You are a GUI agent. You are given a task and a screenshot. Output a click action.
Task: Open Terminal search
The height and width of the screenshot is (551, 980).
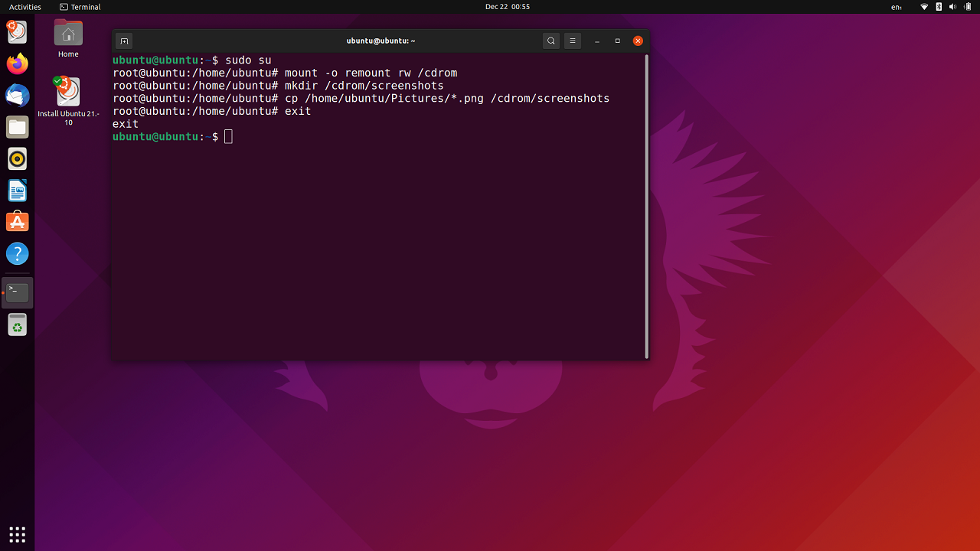[551, 41]
